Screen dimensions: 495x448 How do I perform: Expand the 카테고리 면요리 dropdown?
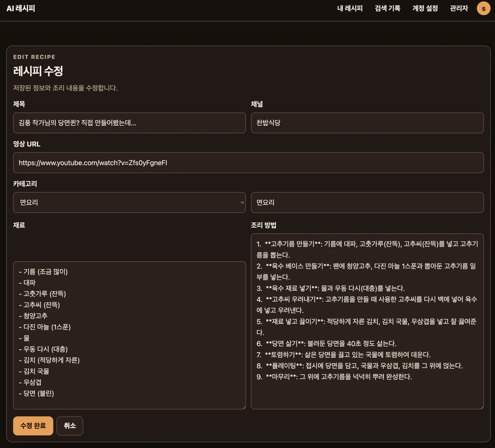(129, 202)
